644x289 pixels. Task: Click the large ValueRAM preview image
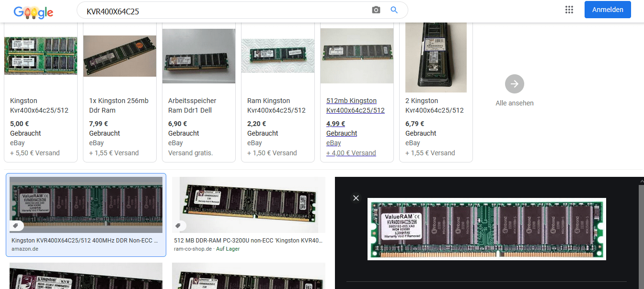pyautogui.click(x=487, y=229)
